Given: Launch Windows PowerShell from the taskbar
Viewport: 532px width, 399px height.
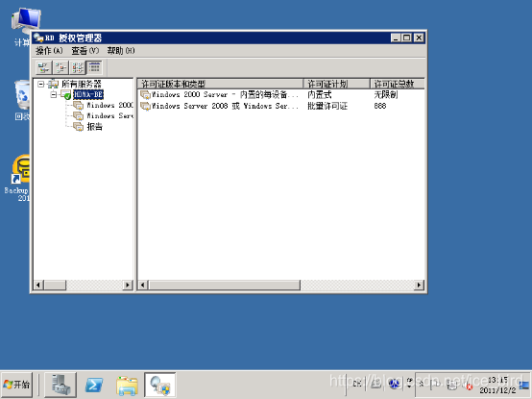Looking at the screenshot, I should click(94, 385).
